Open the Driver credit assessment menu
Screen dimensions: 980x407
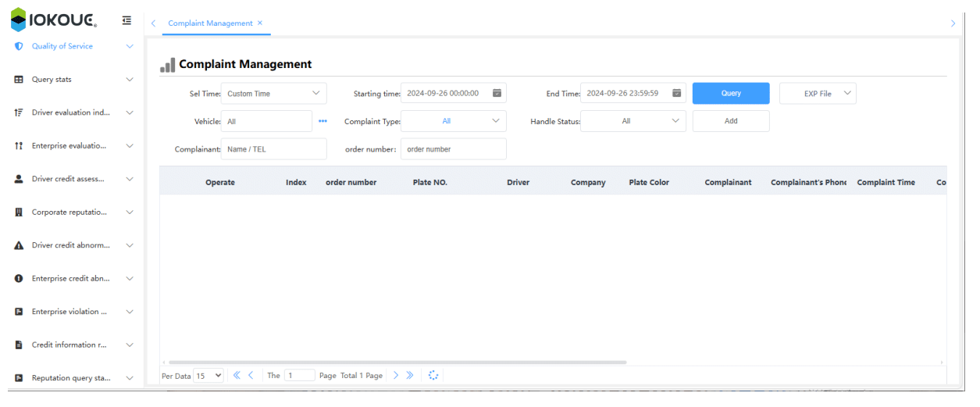pyautogui.click(x=75, y=179)
